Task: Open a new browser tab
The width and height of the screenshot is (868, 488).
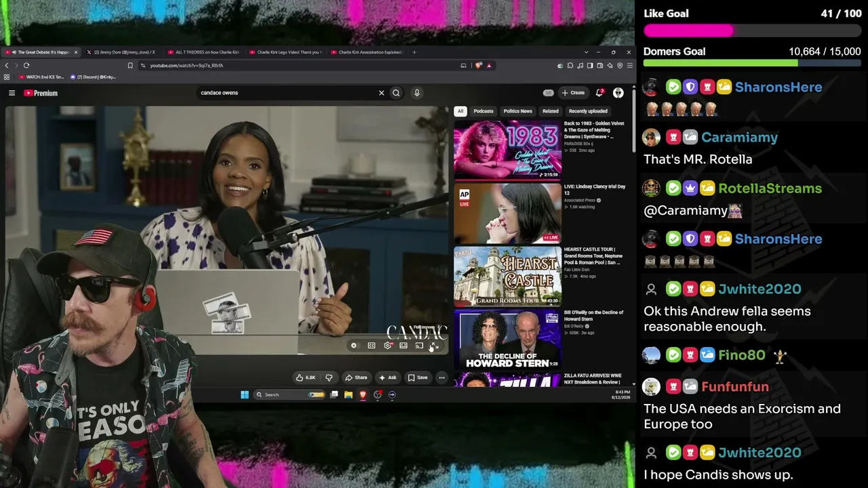Action: tap(415, 52)
